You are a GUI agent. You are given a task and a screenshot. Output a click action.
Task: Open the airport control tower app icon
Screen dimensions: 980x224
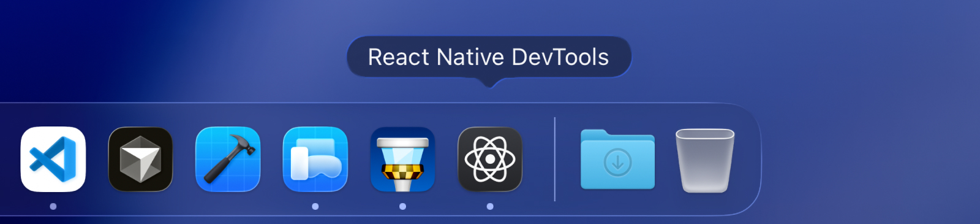(x=402, y=160)
